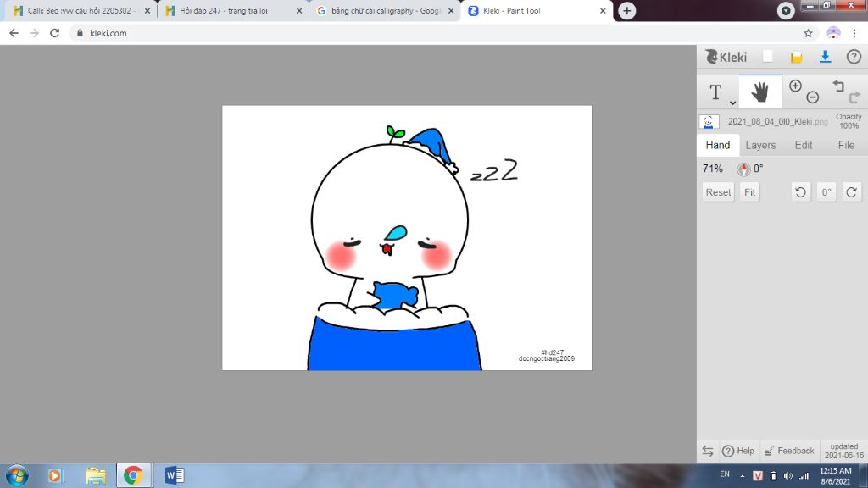This screenshot has height=488, width=868.
Task: Undo the last action
Action: [838, 86]
